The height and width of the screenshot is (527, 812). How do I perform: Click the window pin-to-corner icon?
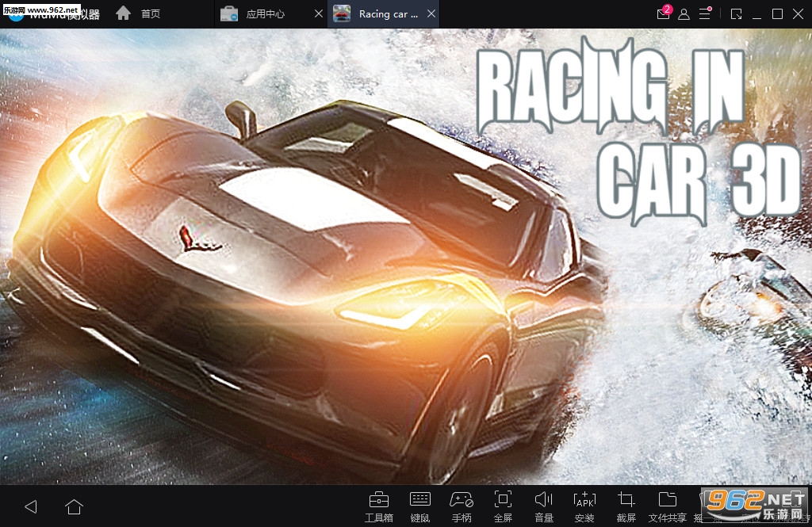[737, 14]
